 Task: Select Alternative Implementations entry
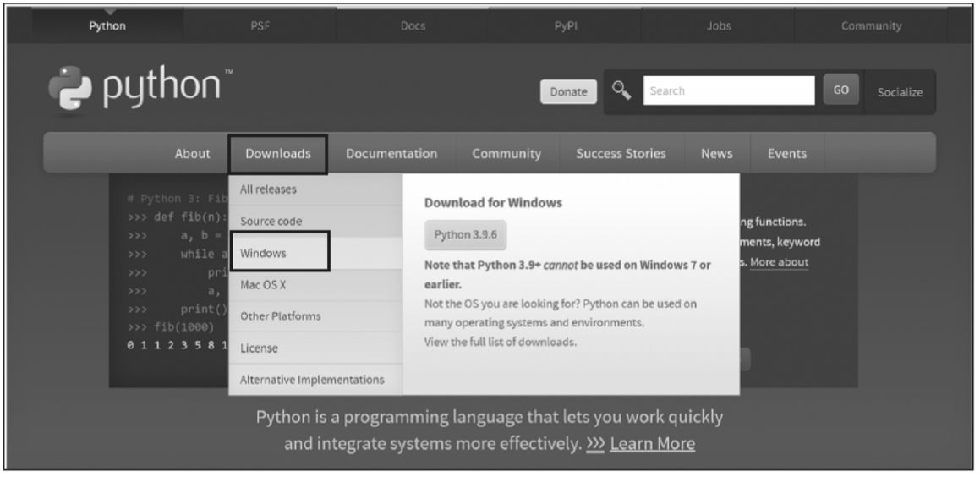[315, 380]
